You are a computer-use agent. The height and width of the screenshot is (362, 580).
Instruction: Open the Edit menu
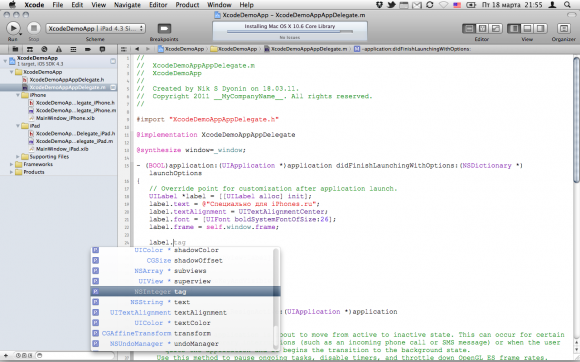pyautogui.click(x=77, y=5)
